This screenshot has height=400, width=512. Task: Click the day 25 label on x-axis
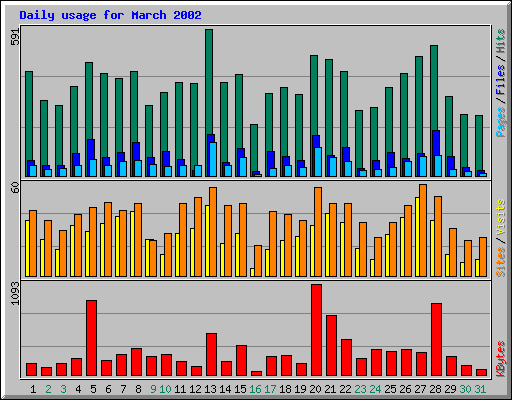[390, 389]
